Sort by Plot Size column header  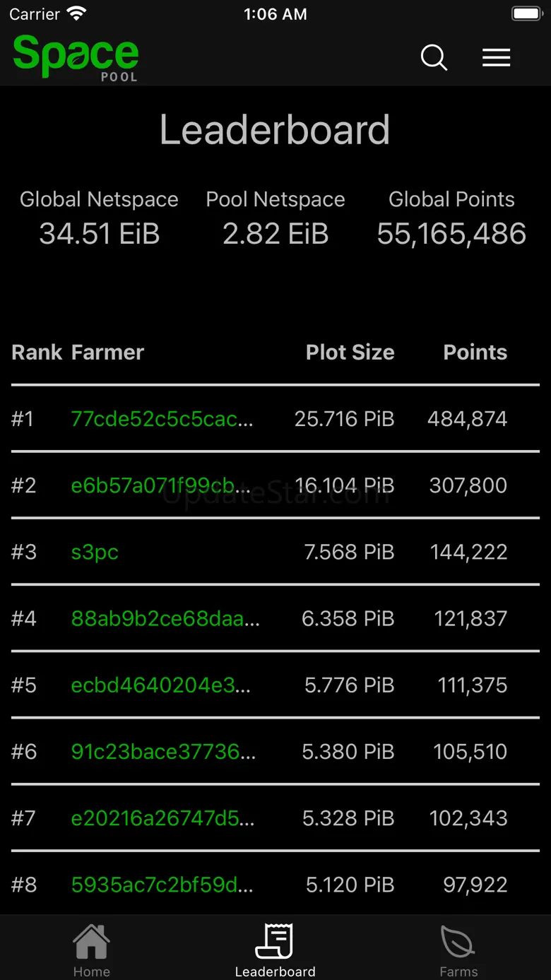pyautogui.click(x=350, y=352)
